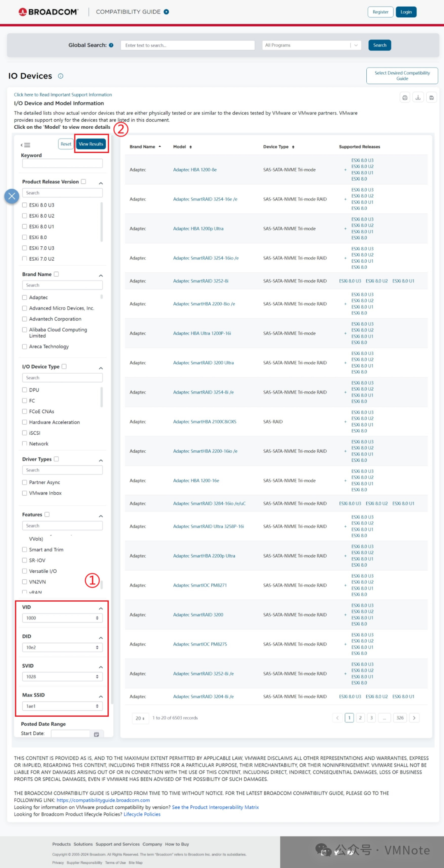The width and height of the screenshot is (444, 868).
Task: Check the ESXi 8.0 U2 checkbox
Action: click(25, 215)
